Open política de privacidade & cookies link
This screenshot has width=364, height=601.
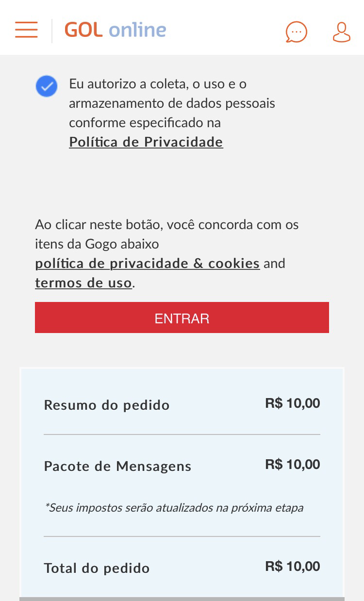tap(147, 264)
